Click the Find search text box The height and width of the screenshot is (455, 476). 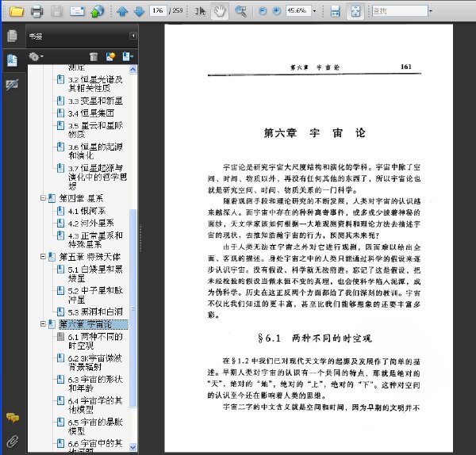(x=400, y=11)
